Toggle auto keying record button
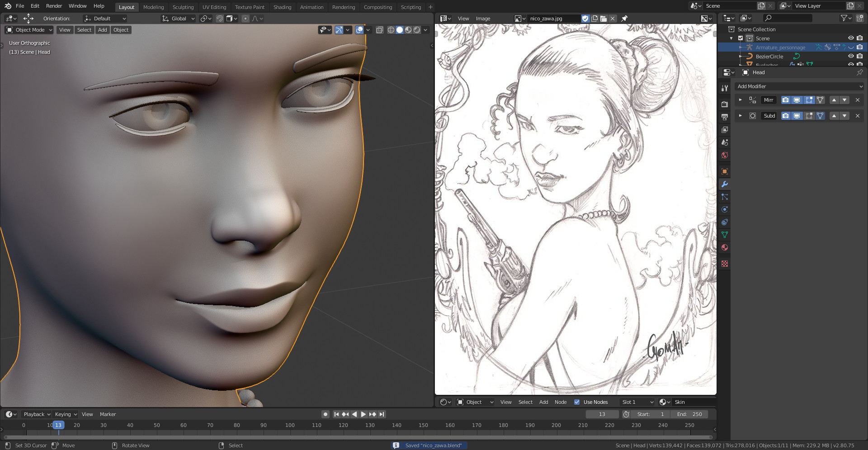Viewport: 868px width, 450px height. [325, 414]
